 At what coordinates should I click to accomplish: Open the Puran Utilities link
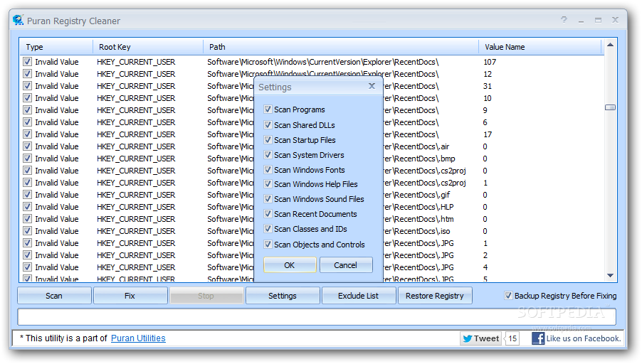point(138,338)
